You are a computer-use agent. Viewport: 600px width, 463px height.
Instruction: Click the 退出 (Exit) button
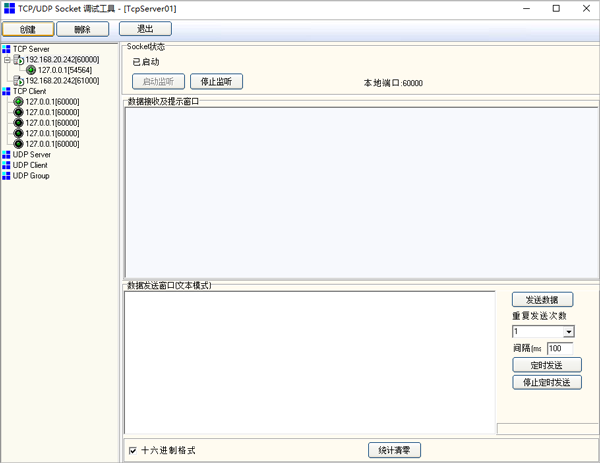pos(145,29)
